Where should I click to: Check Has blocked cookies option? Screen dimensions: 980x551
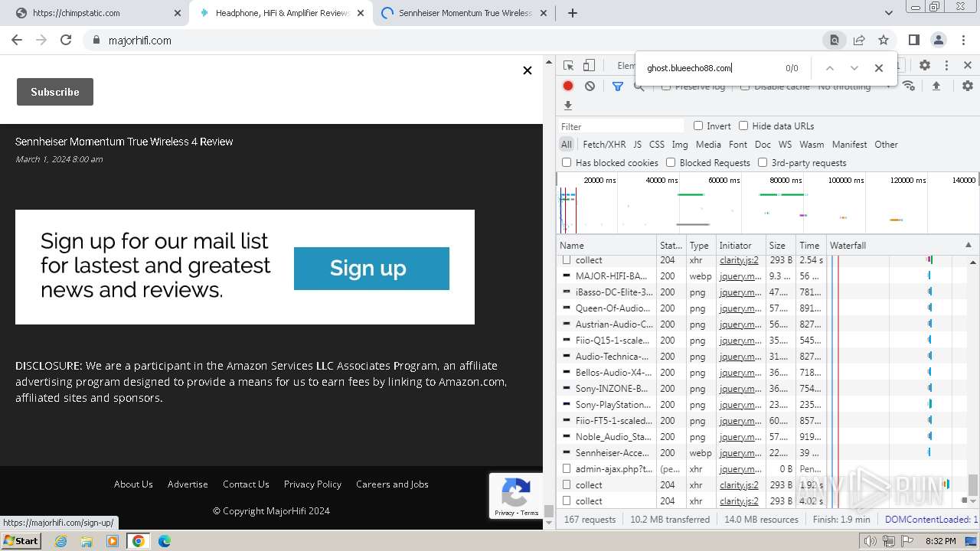[567, 162]
